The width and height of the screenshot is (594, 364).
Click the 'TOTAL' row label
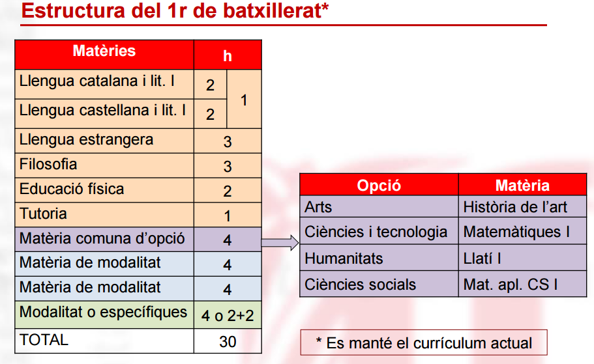pos(44,340)
